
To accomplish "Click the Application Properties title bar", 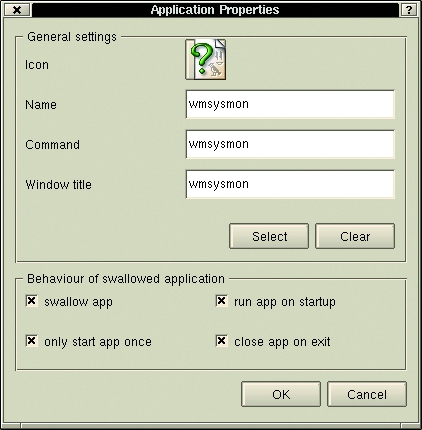I will [215, 10].
